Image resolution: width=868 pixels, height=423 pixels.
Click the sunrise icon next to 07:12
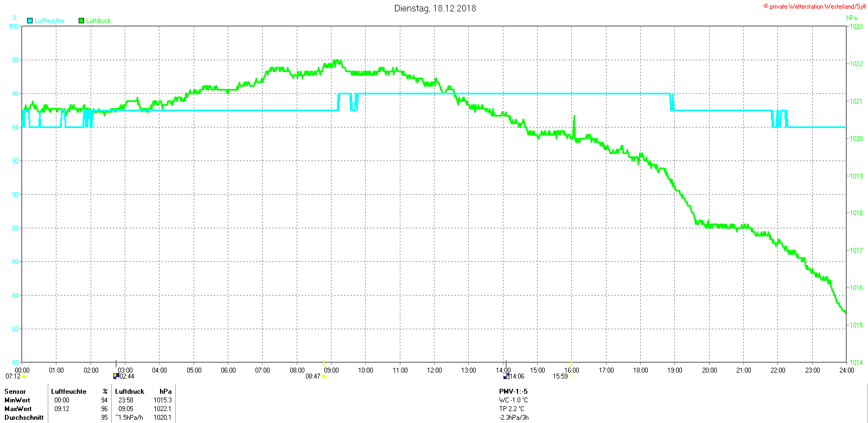[24, 376]
